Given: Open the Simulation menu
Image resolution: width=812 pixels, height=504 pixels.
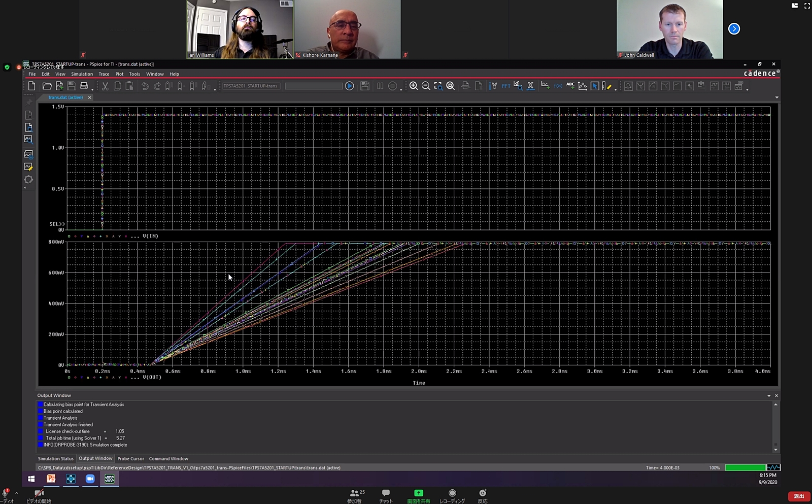Looking at the screenshot, I should [x=82, y=74].
